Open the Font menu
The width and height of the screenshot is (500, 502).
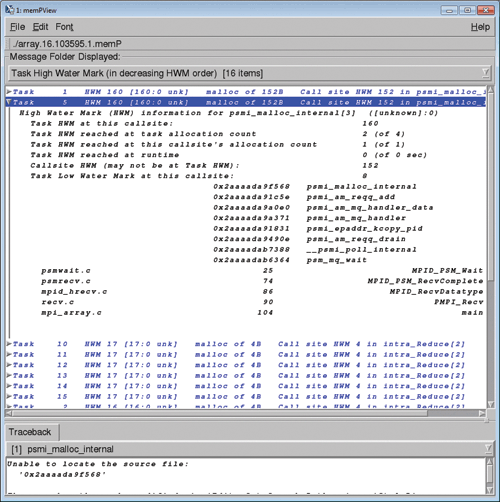click(64, 27)
